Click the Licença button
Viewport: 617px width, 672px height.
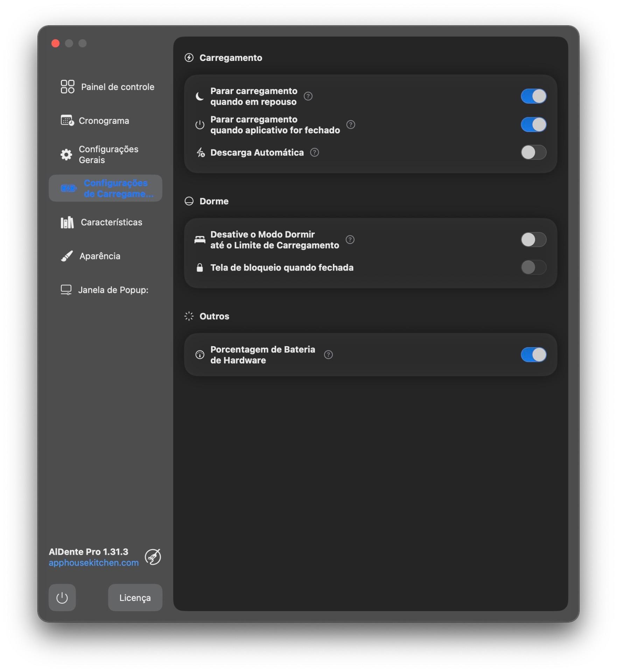click(x=135, y=597)
